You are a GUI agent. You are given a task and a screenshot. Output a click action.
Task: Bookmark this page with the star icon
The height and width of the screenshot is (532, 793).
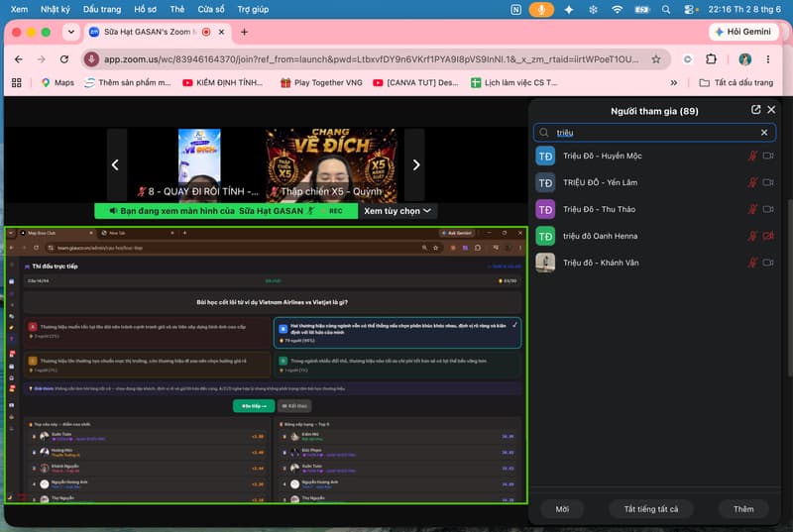656,59
